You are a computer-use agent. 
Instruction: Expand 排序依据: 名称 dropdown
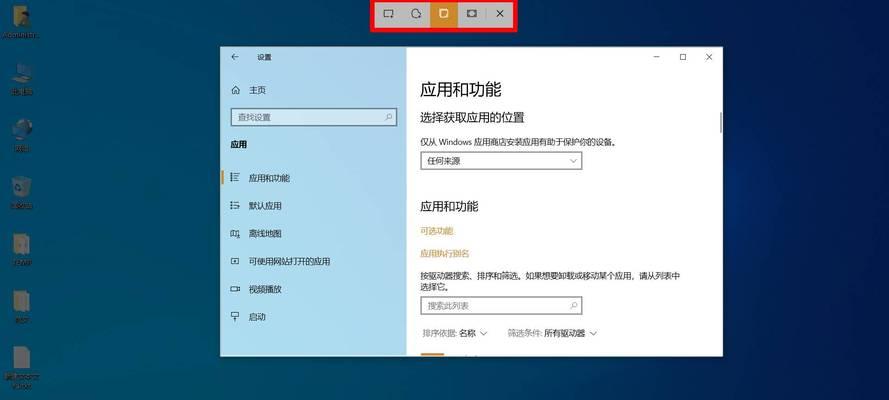point(455,333)
